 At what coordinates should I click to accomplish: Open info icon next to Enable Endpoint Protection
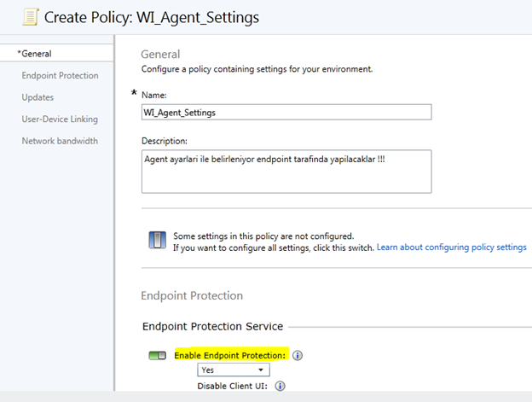point(298,356)
